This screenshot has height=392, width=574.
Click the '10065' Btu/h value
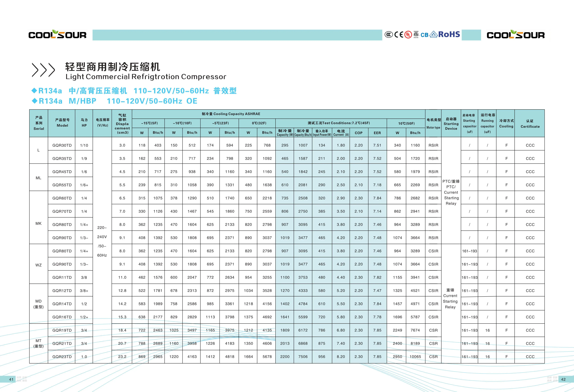point(415,357)
